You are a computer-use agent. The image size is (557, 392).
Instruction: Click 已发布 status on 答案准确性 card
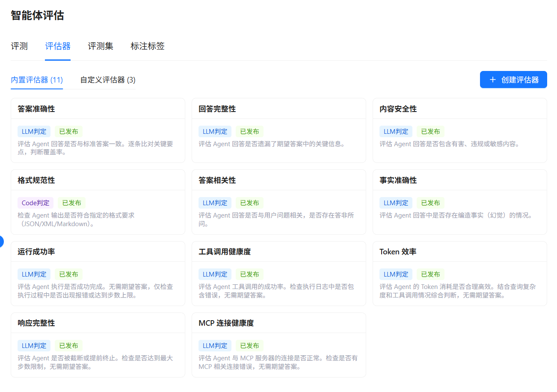pyautogui.click(x=68, y=131)
